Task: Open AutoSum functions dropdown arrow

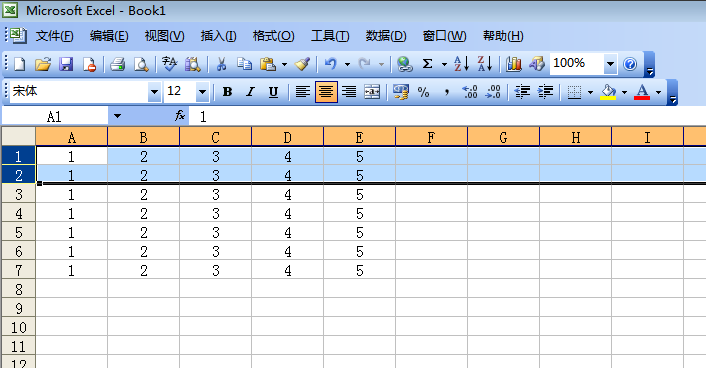Action: (x=444, y=64)
